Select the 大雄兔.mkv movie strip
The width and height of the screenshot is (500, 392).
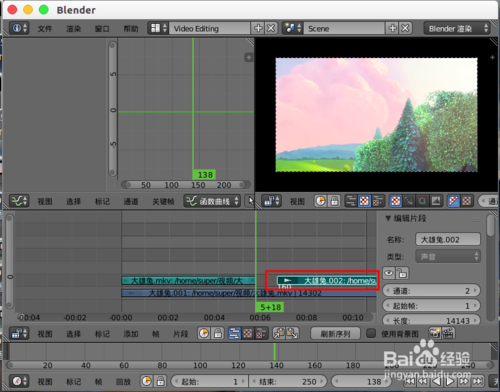click(188, 281)
